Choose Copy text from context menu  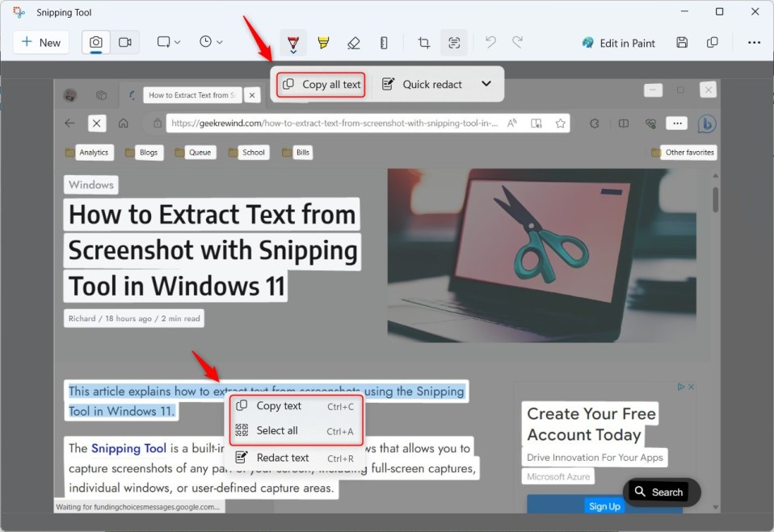[295, 406]
